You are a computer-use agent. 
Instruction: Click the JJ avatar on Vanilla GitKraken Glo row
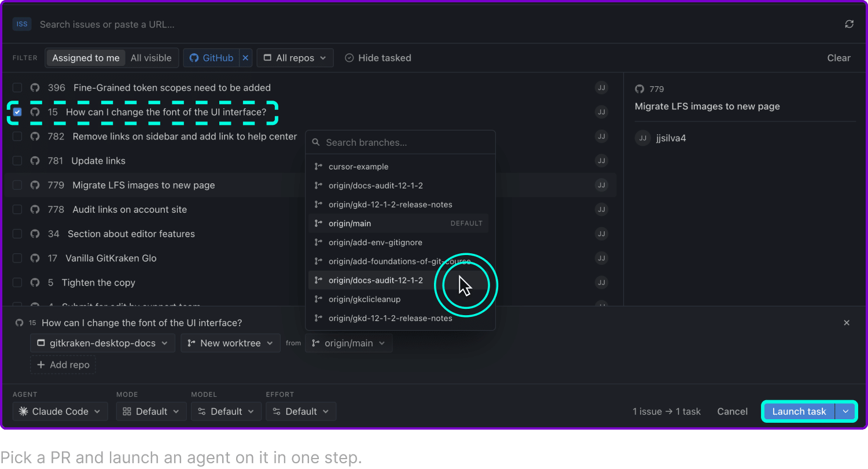(602, 258)
